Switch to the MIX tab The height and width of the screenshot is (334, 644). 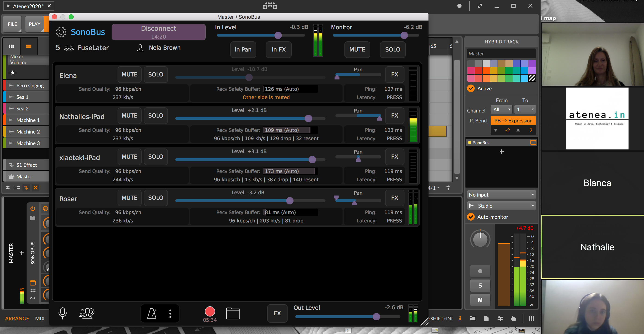tap(40, 318)
